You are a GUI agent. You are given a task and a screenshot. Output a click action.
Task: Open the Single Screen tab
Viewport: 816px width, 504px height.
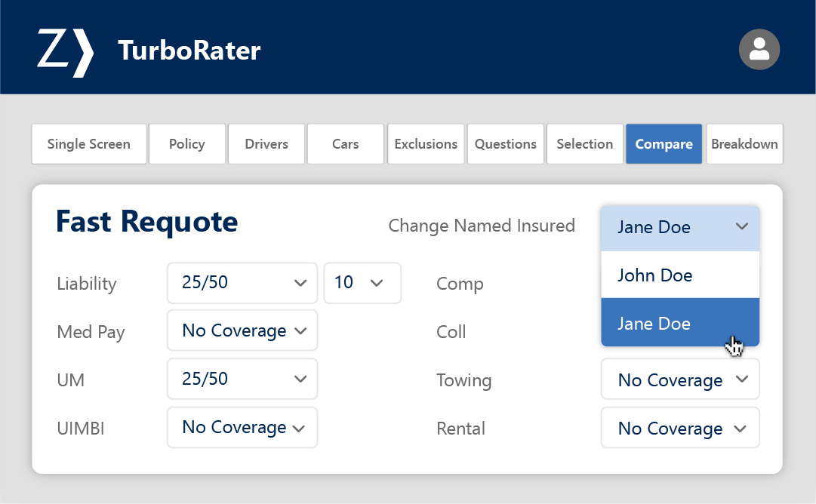89,144
